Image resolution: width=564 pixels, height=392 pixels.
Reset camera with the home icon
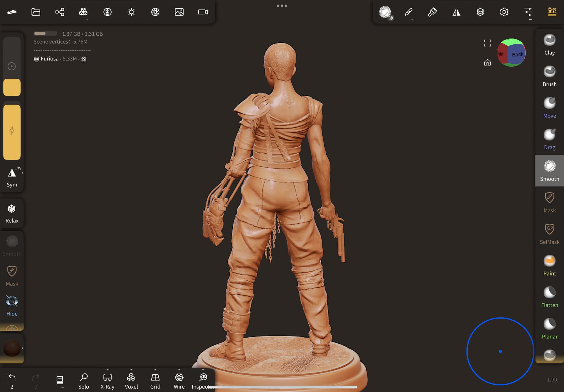point(487,62)
